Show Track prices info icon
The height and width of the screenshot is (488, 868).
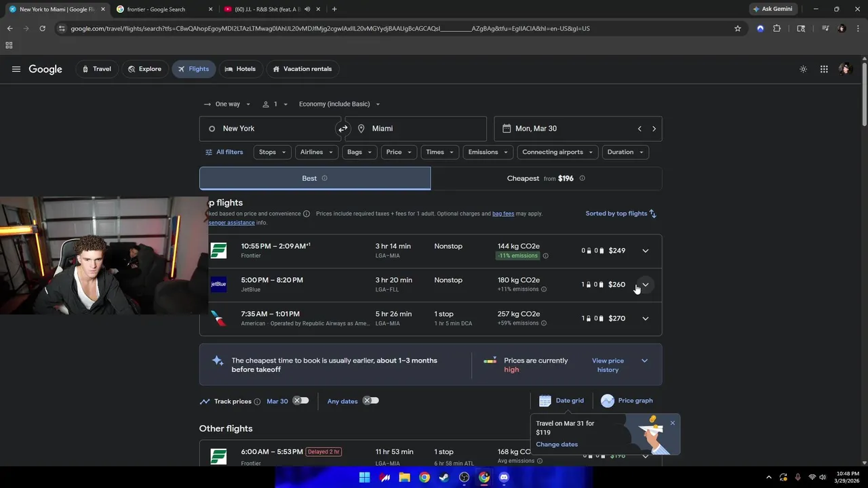pos(257,401)
